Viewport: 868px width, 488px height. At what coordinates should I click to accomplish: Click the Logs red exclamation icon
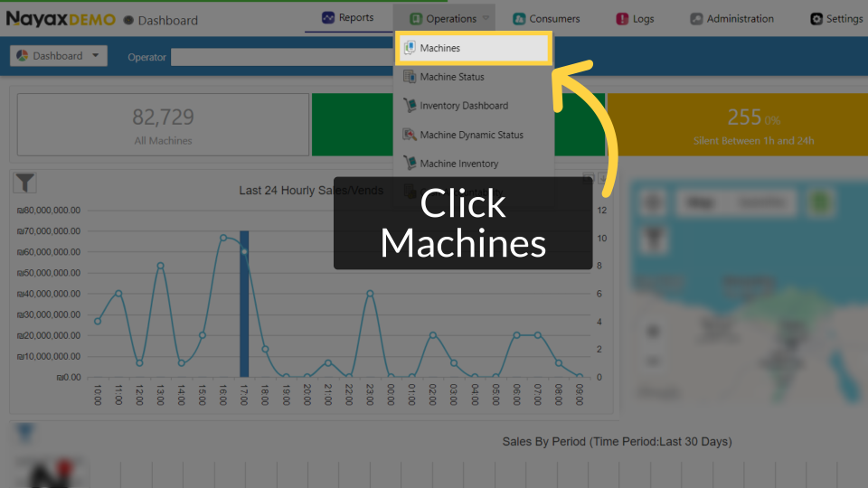tap(622, 18)
